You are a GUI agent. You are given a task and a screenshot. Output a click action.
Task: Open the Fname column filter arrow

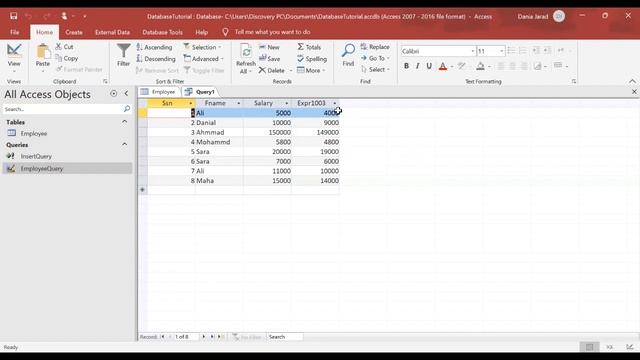[238, 103]
